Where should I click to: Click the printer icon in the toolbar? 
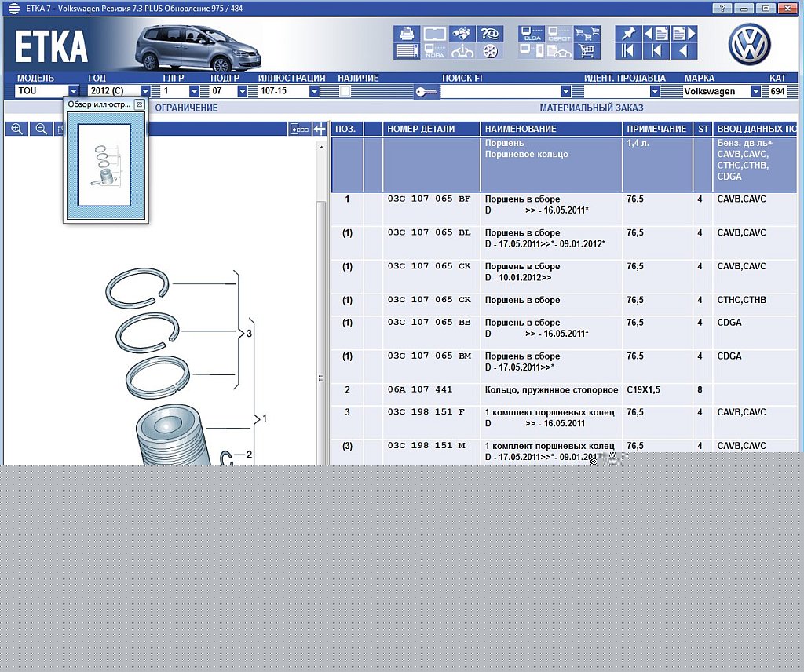click(x=407, y=34)
